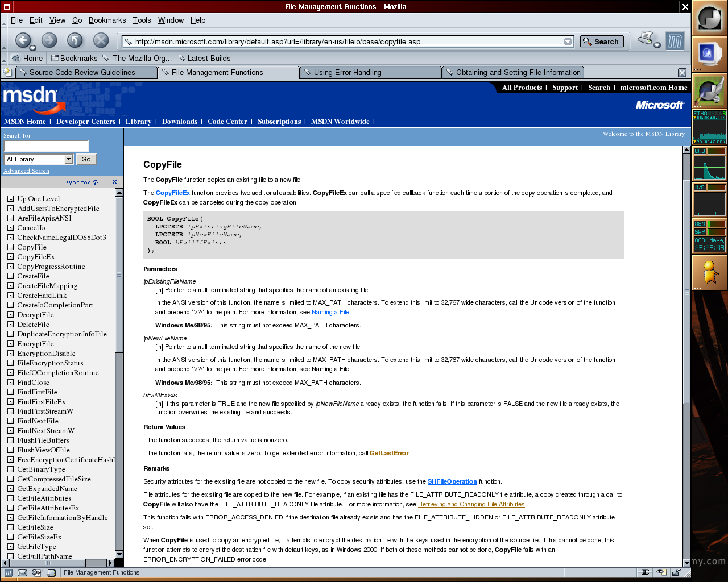Viewport: 728px width, 582px height.
Task: Open the new tab button in the tab bar
Action: [7, 72]
